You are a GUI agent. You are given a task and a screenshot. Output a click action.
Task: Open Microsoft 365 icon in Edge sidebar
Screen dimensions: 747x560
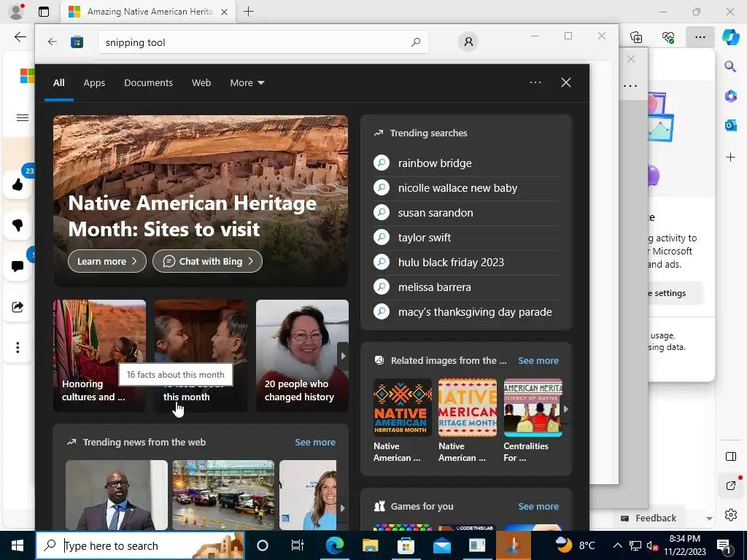(x=730, y=96)
